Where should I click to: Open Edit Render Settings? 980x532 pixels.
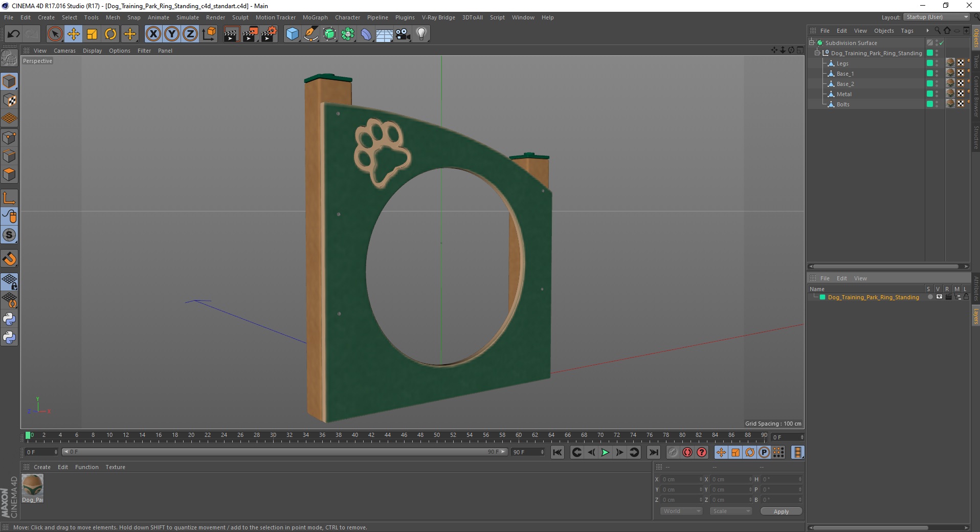click(269, 34)
